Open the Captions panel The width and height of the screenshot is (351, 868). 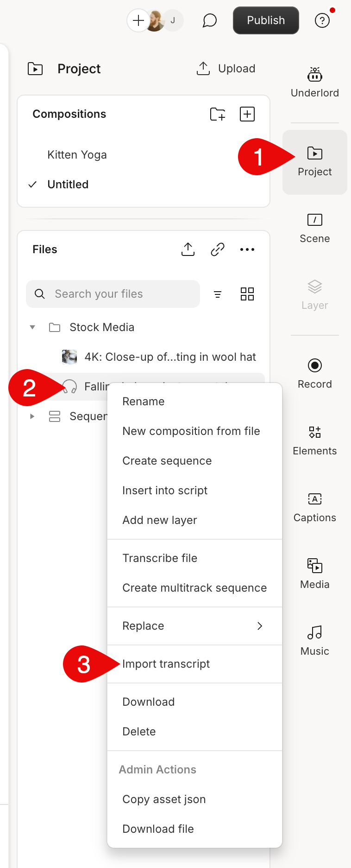314,507
